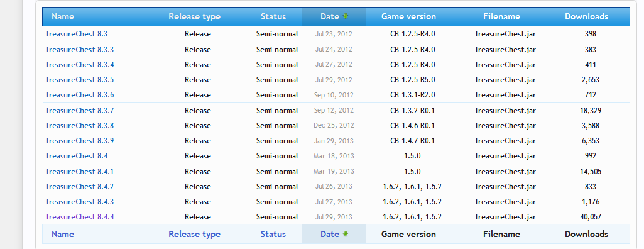Open TreasureChest 8.3 file page
The image size is (644, 249).
77,34
